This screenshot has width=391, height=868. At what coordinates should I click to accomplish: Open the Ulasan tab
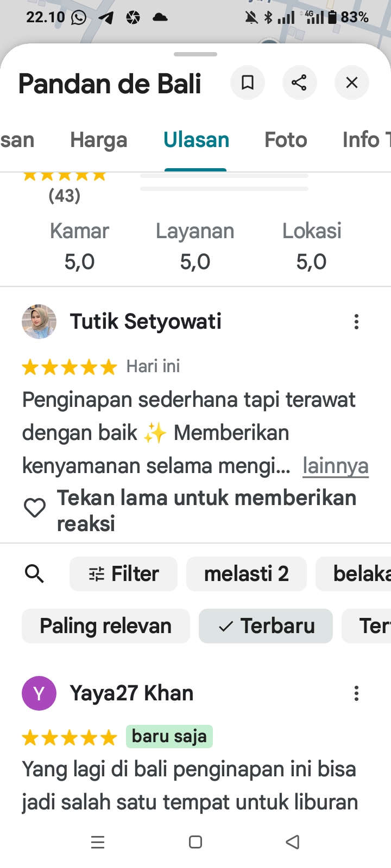click(196, 140)
